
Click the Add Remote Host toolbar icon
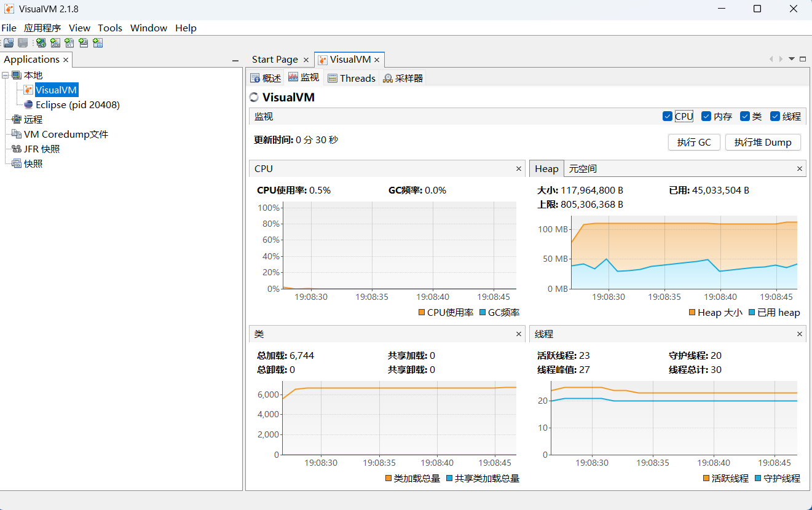click(x=41, y=43)
